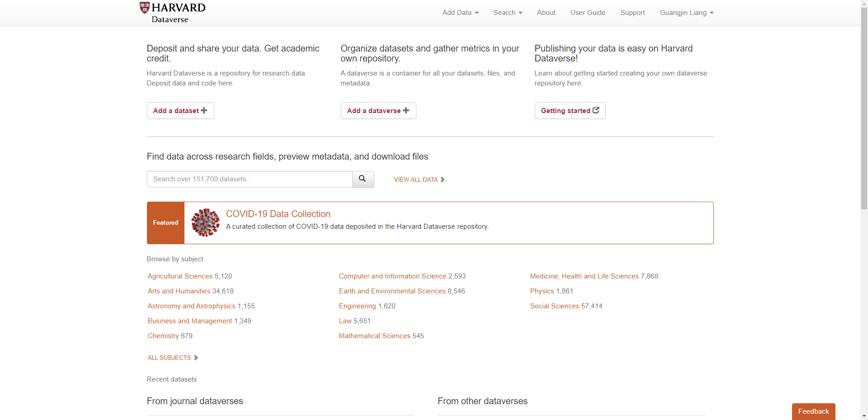Click the Getting started button

pyautogui.click(x=570, y=111)
